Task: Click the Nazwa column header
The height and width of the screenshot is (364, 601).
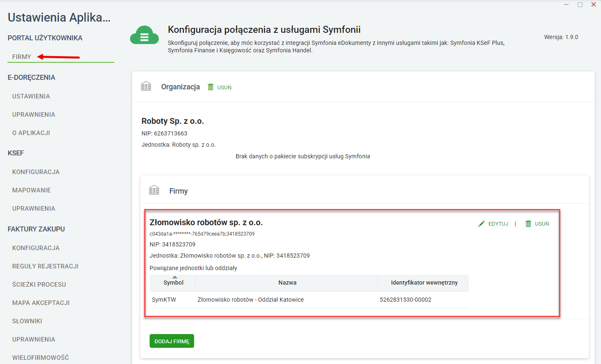Action: (287, 283)
